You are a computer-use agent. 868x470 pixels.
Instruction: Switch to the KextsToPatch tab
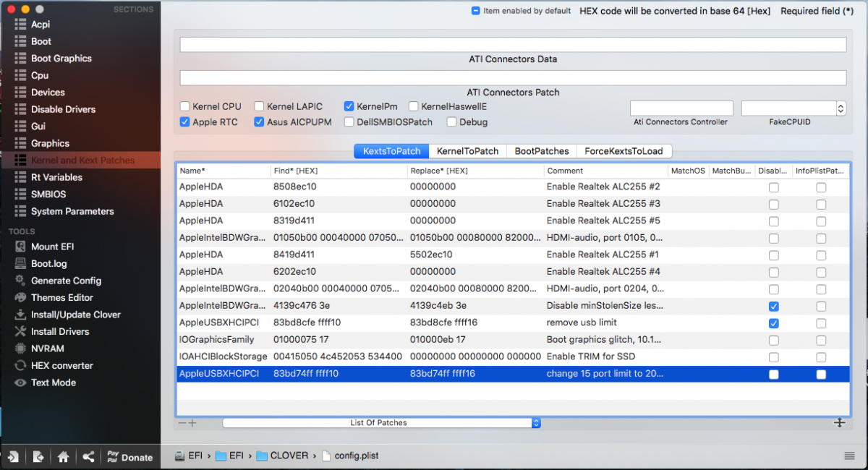[391, 151]
